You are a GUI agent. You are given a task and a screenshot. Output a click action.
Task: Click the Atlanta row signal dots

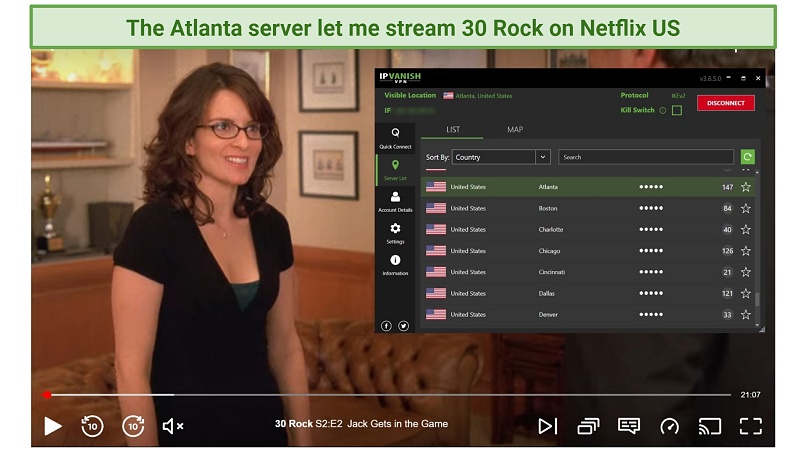coord(651,187)
